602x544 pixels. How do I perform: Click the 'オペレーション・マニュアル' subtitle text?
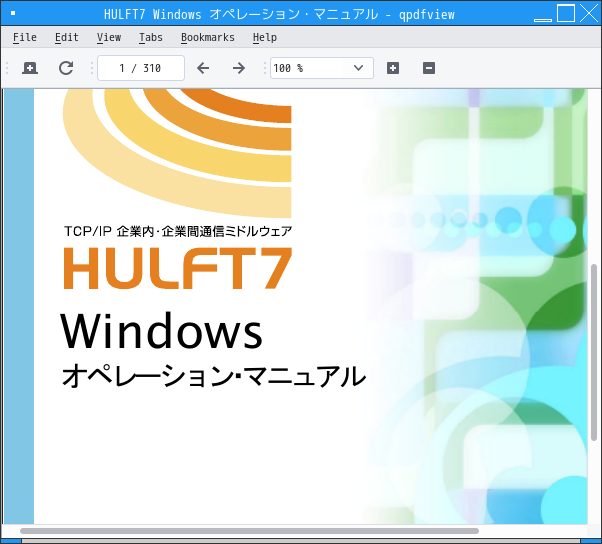[x=214, y=376]
